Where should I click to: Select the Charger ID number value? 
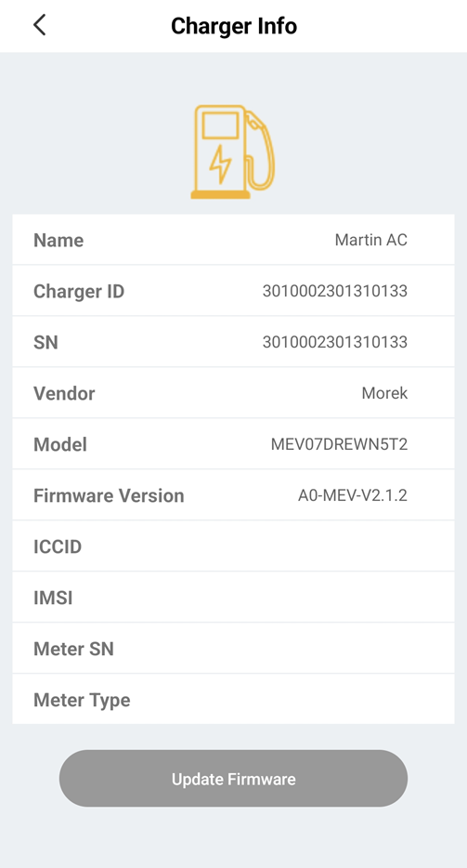pyautogui.click(x=335, y=291)
